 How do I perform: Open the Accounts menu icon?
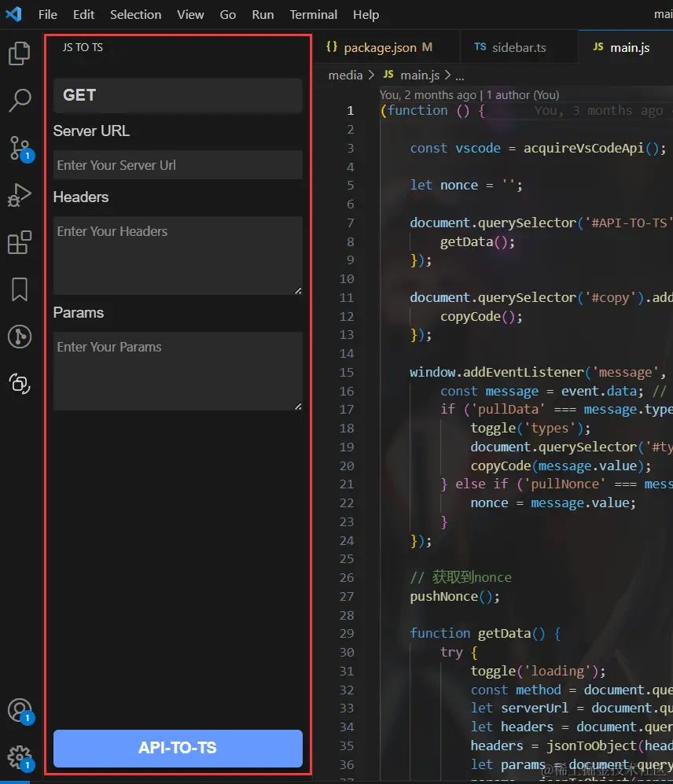pos(20,712)
